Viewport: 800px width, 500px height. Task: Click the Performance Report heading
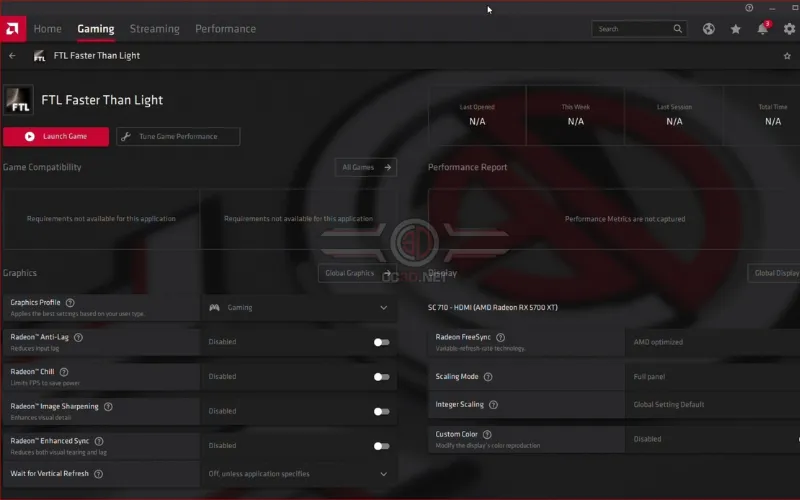[467, 167]
